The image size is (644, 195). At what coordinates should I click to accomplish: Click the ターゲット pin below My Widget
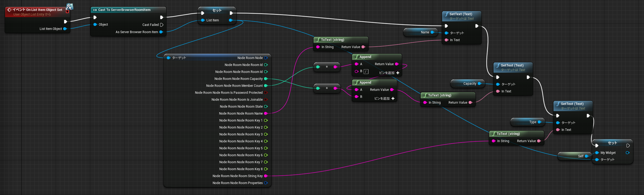point(597,160)
